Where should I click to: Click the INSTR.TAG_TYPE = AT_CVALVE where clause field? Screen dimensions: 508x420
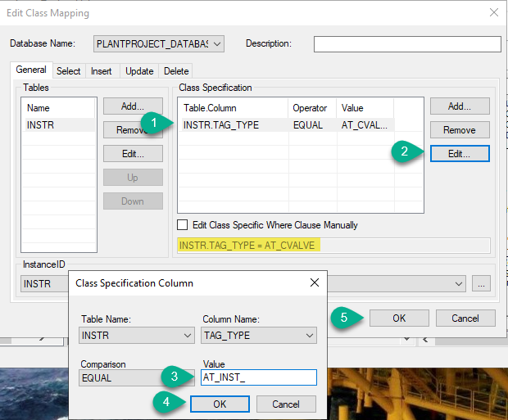point(333,246)
